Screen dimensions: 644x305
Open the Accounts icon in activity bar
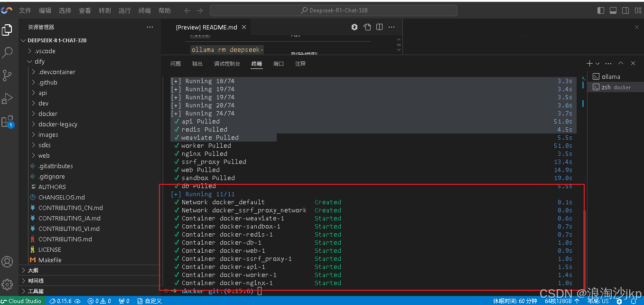(x=7, y=262)
